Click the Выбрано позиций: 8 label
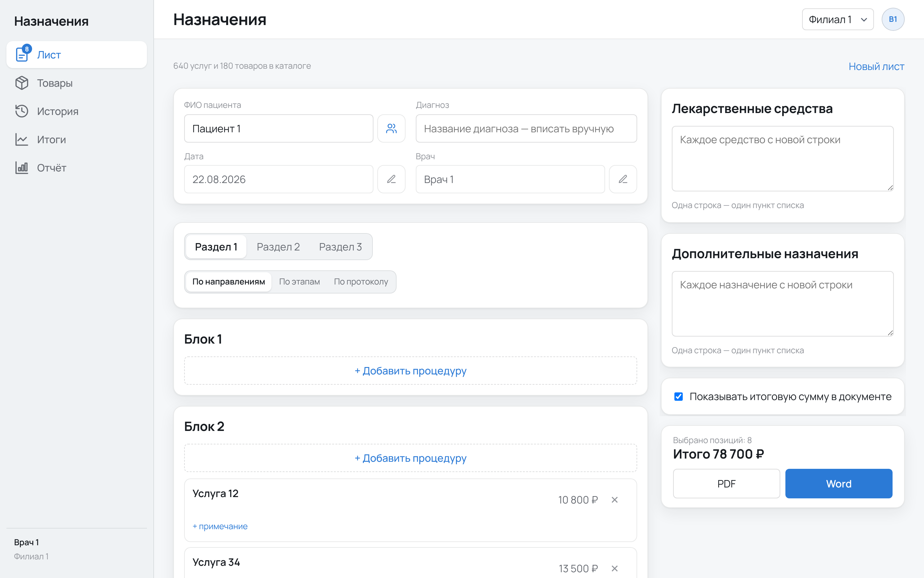Viewport: 924px width, 578px height. 712,440
